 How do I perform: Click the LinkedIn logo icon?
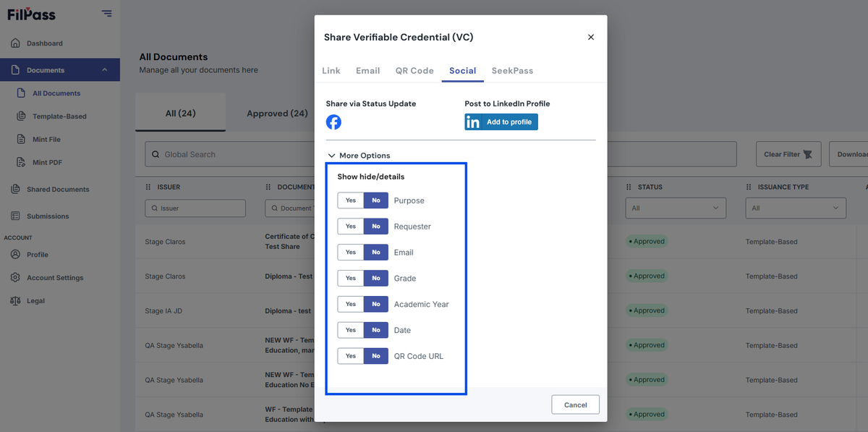click(x=473, y=122)
